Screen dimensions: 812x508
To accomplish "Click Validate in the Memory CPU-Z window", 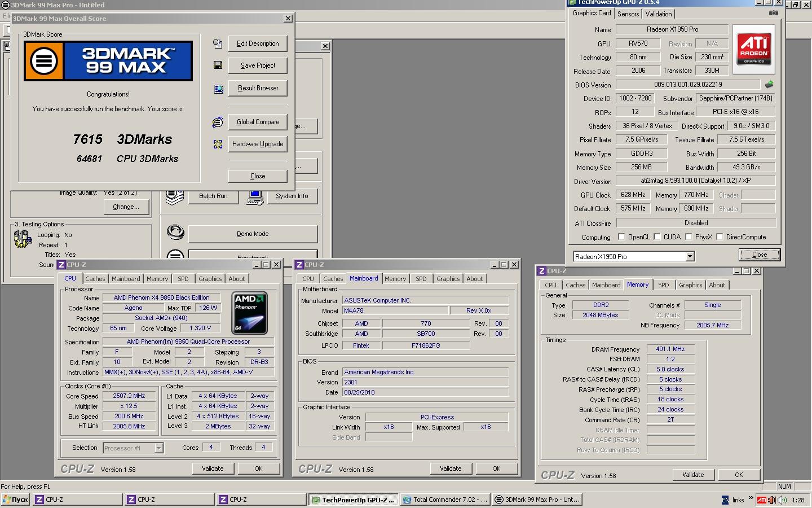I will click(x=693, y=475).
